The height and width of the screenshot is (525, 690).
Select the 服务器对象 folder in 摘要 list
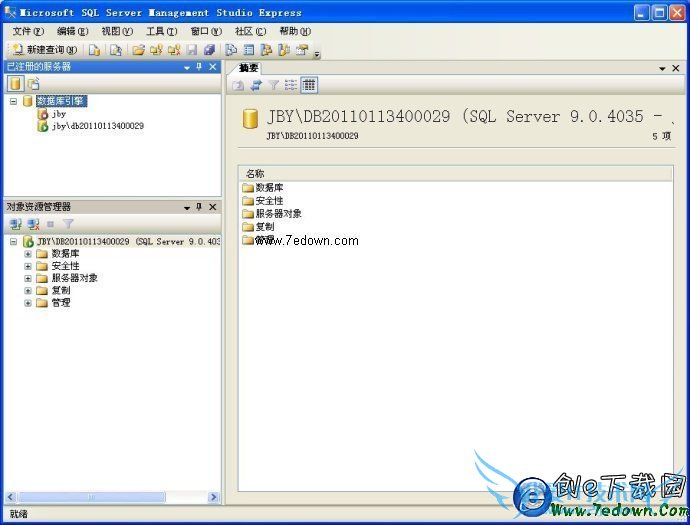(272, 214)
